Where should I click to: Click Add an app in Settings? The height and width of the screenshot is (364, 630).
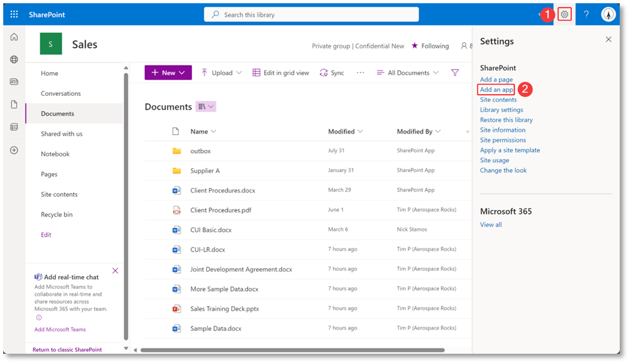pos(496,89)
